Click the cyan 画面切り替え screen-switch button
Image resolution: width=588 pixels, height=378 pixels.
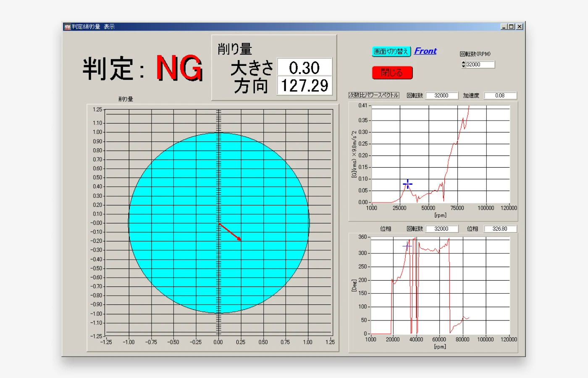click(x=391, y=51)
